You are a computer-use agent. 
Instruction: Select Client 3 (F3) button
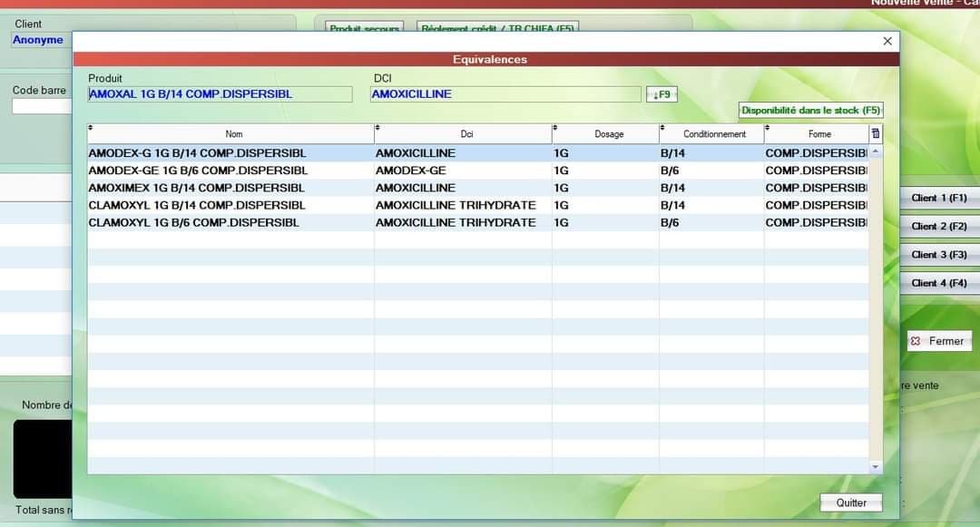click(939, 255)
